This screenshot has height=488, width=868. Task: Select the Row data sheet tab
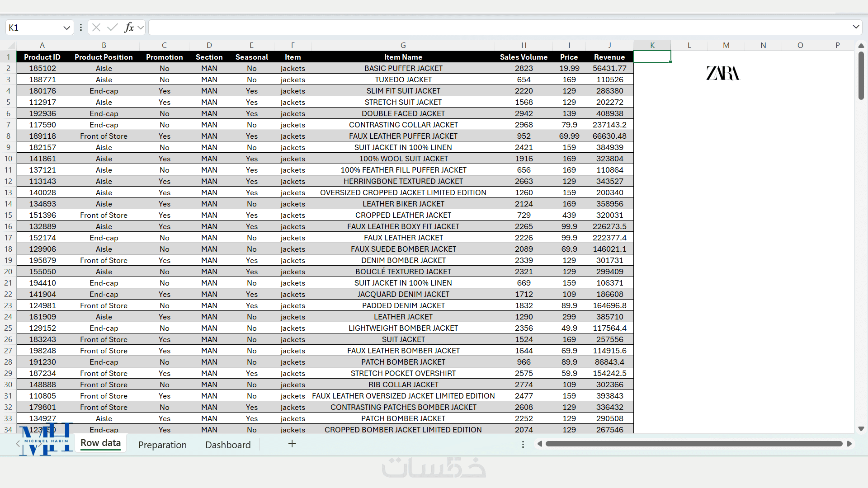[100, 443]
